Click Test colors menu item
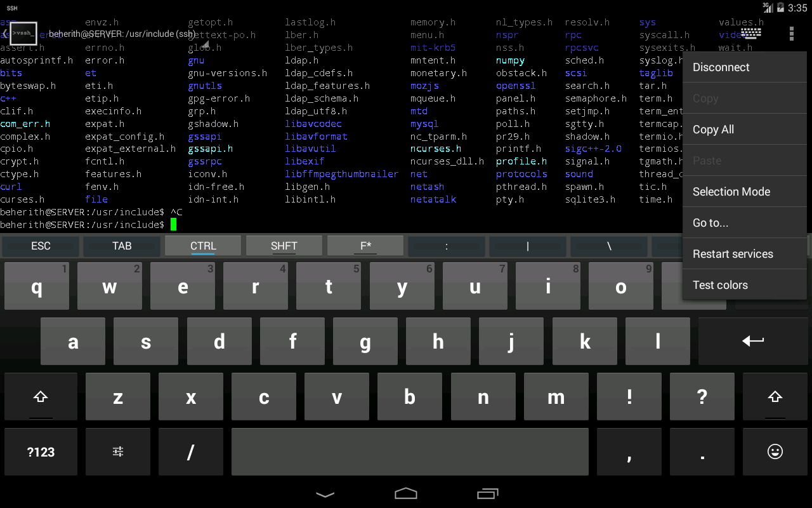Screen dimensions: 812x508 [x=744, y=285]
